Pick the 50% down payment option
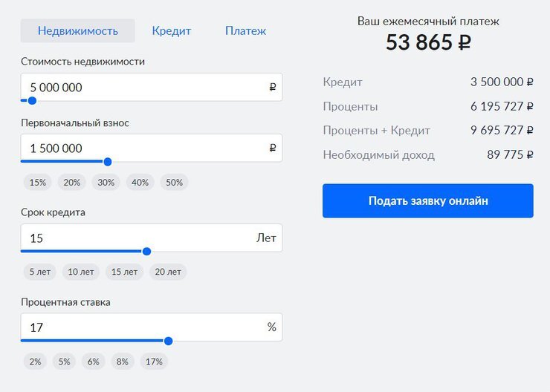This screenshot has height=392, width=550. click(173, 182)
